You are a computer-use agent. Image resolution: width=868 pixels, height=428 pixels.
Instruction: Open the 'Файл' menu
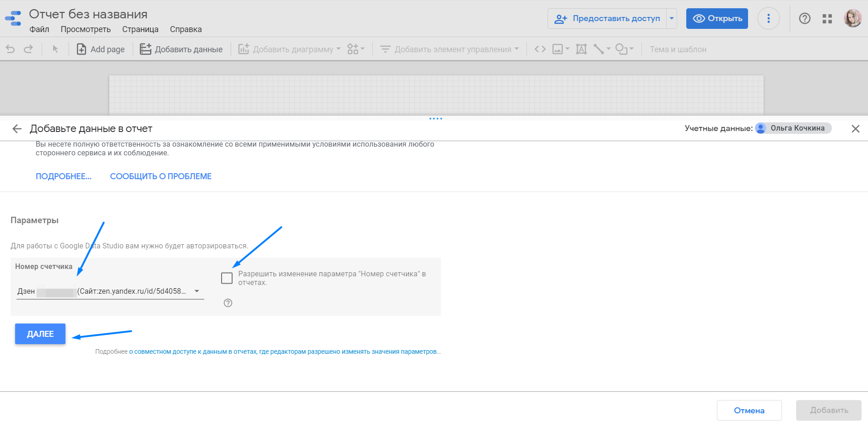pyautogui.click(x=39, y=29)
